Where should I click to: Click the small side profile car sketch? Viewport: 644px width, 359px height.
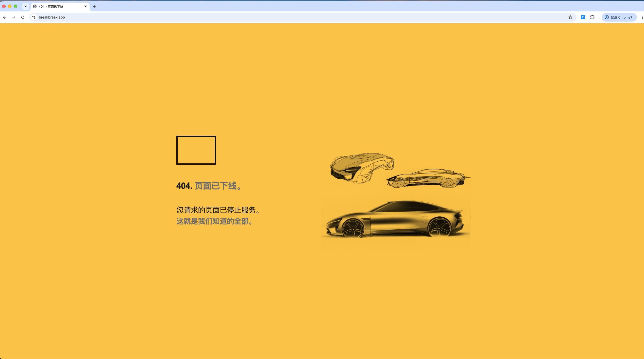pos(428,178)
